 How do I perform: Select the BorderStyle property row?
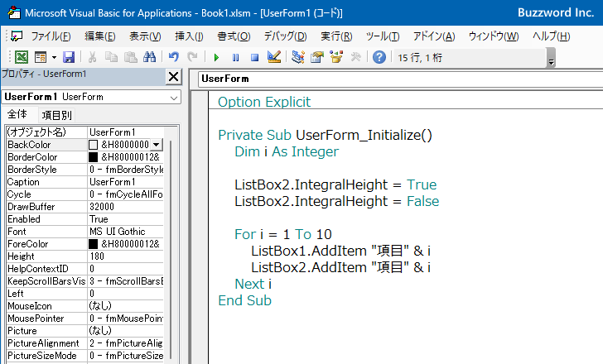point(85,170)
